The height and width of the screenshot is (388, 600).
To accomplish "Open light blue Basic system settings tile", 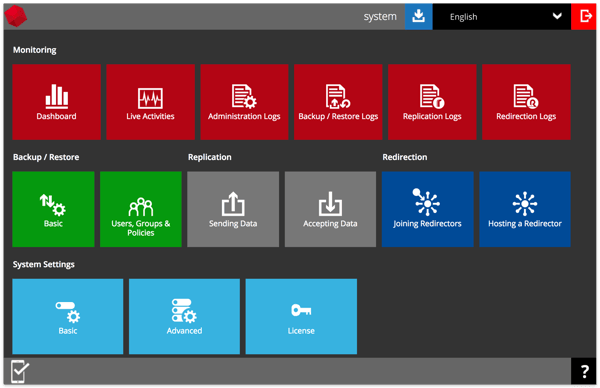I will pyautogui.click(x=68, y=316).
